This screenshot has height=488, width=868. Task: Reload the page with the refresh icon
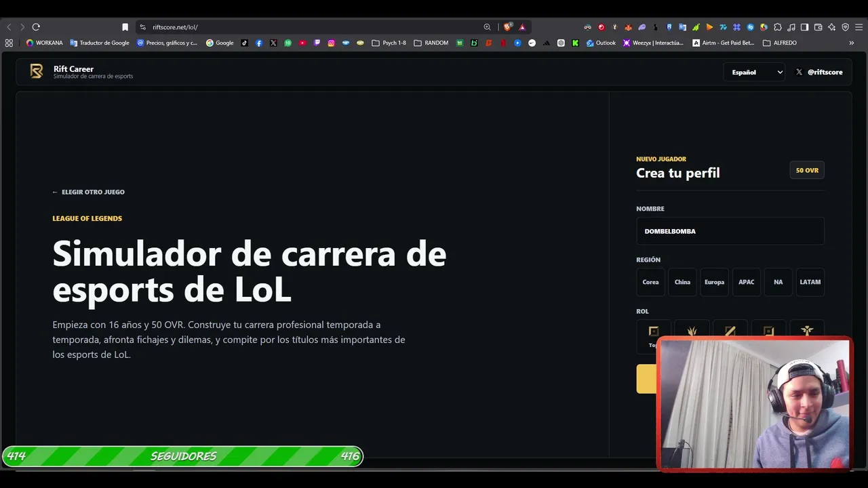point(36,27)
